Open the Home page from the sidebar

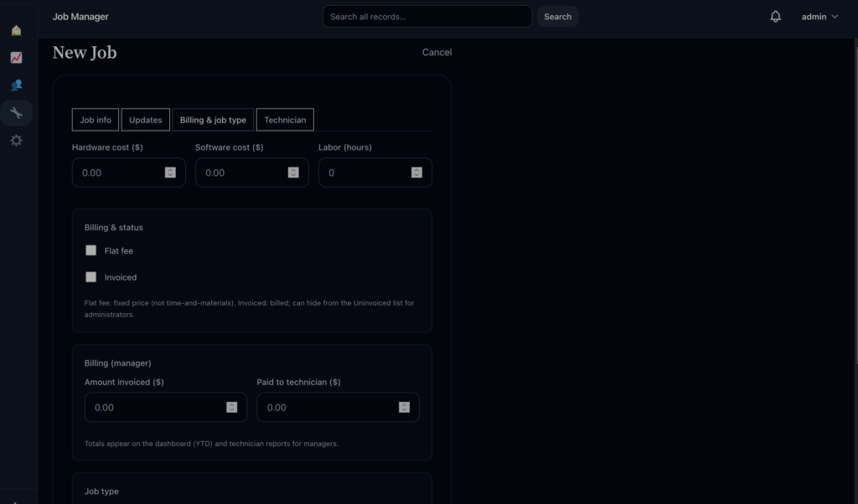(16, 31)
